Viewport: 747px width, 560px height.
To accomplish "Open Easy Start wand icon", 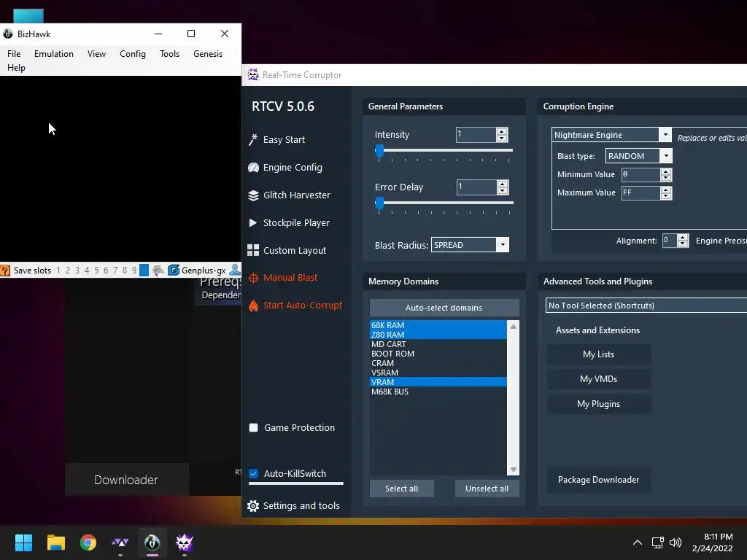I will [x=253, y=139].
